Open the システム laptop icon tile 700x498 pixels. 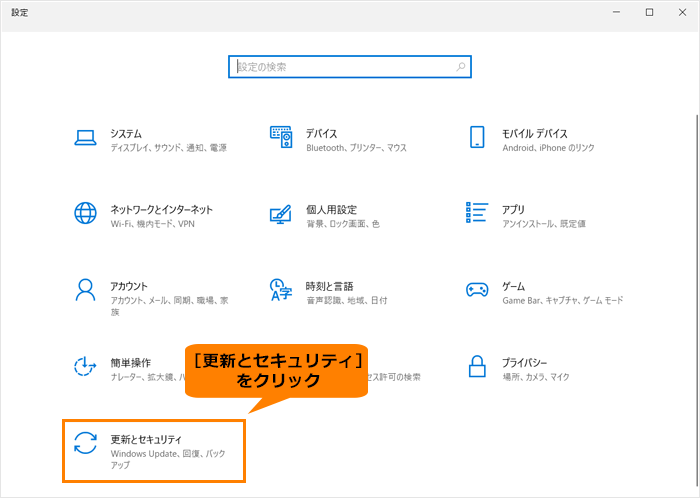85,138
